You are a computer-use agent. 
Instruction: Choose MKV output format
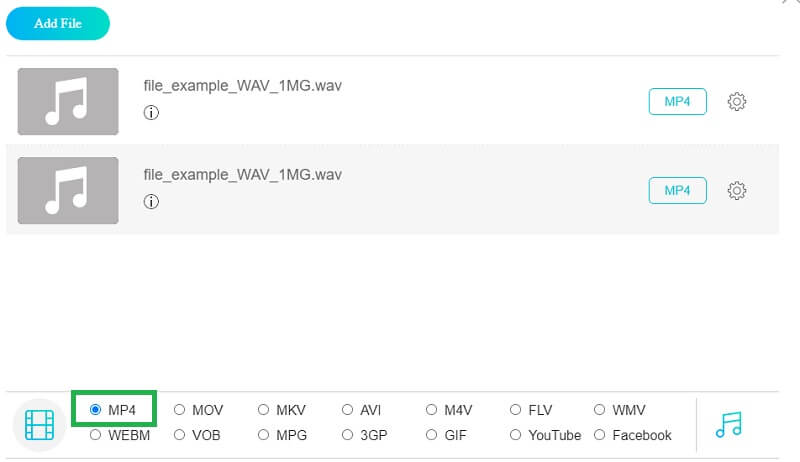pos(264,410)
